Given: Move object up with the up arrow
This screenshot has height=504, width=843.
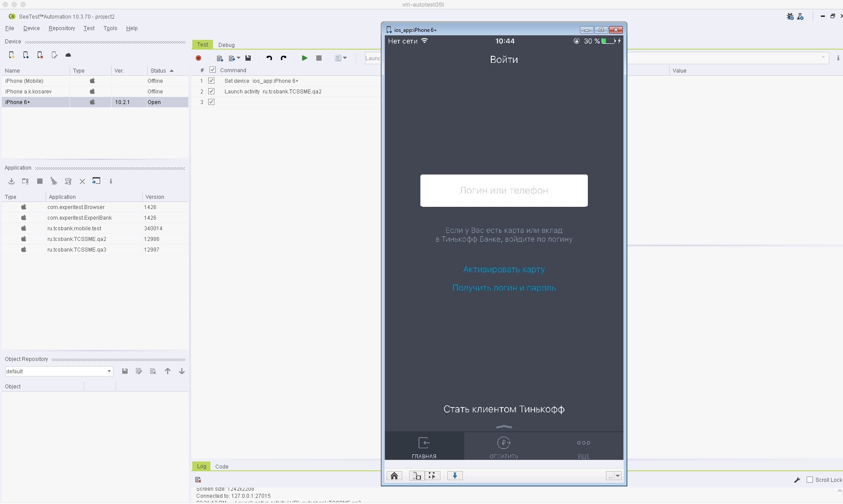Looking at the screenshot, I should pyautogui.click(x=167, y=371).
